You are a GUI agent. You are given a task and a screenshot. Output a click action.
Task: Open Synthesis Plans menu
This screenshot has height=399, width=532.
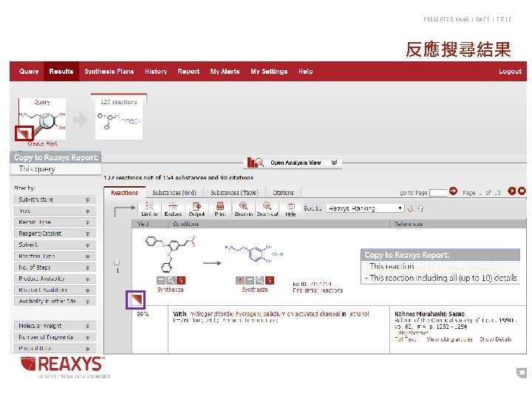(x=109, y=71)
